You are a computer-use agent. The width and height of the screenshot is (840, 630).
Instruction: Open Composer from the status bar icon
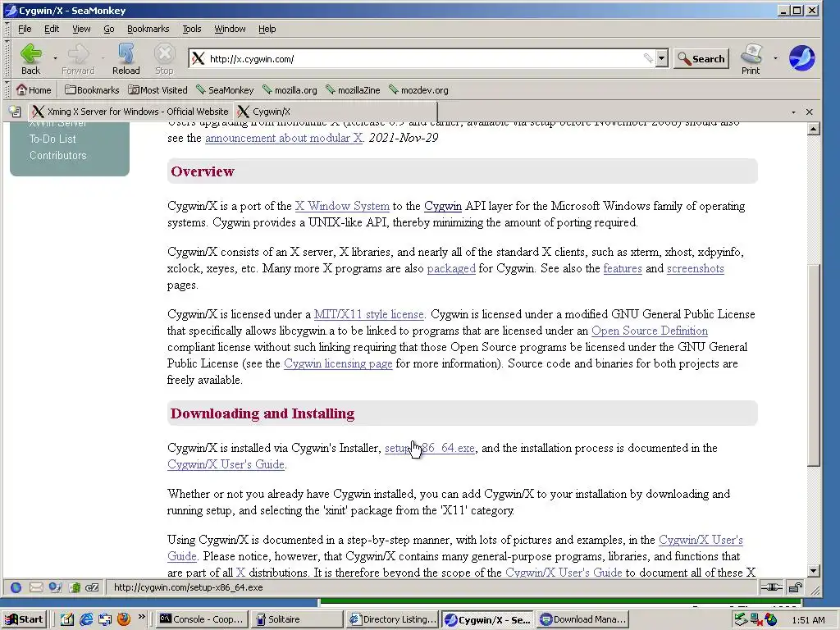(55, 587)
